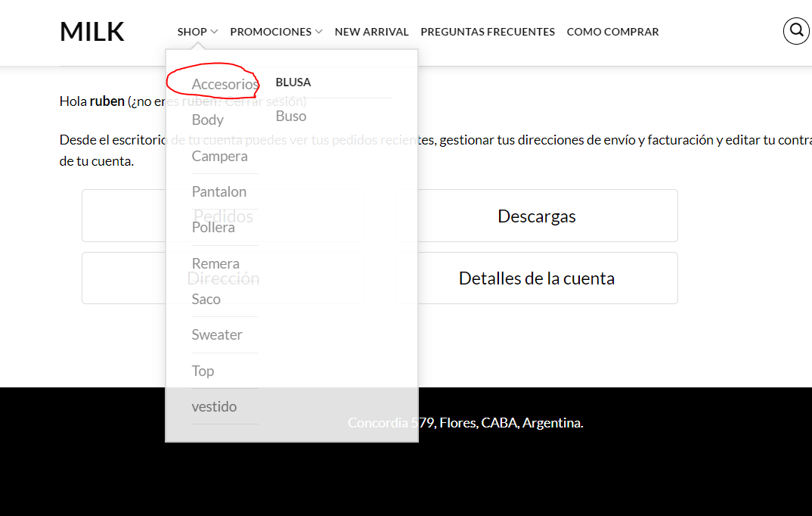The width and height of the screenshot is (812, 516).
Task: Click the footer address text
Action: (466, 423)
